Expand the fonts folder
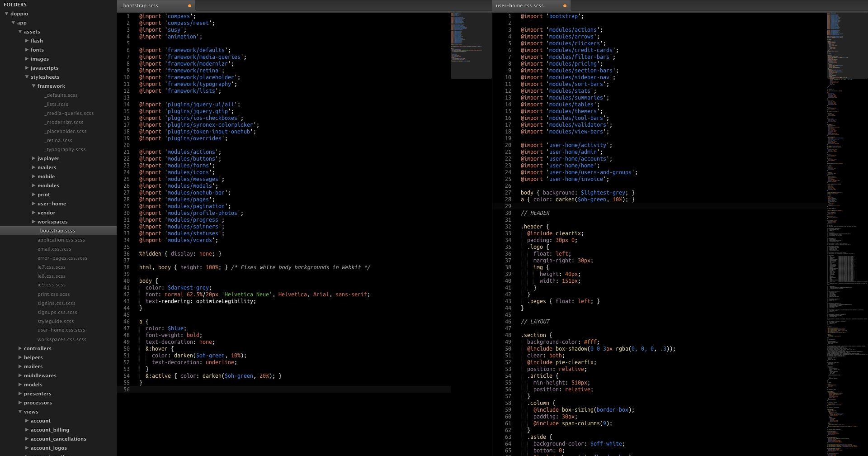This screenshot has height=456, width=868. pos(27,50)
